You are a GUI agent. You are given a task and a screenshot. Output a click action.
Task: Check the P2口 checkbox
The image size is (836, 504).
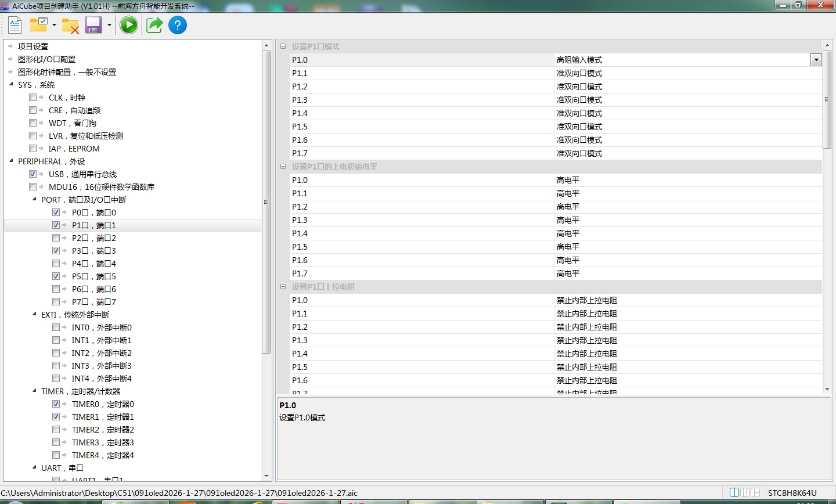click(56, 238)
